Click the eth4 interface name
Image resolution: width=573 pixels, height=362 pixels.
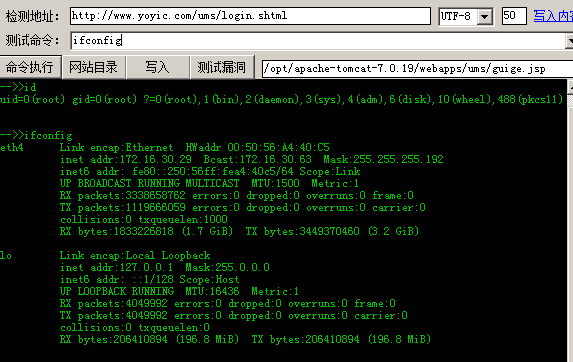coord(12,148)
